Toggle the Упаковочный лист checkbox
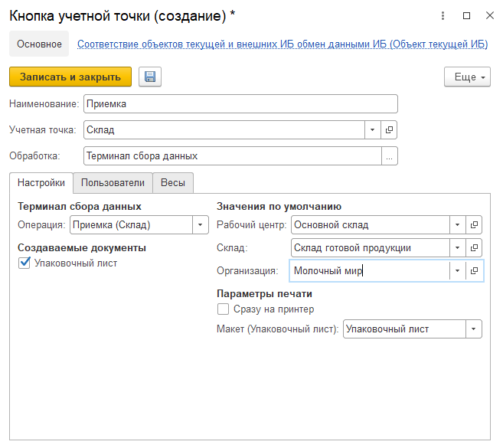This screenshot has width=503, height=448. 24,263
